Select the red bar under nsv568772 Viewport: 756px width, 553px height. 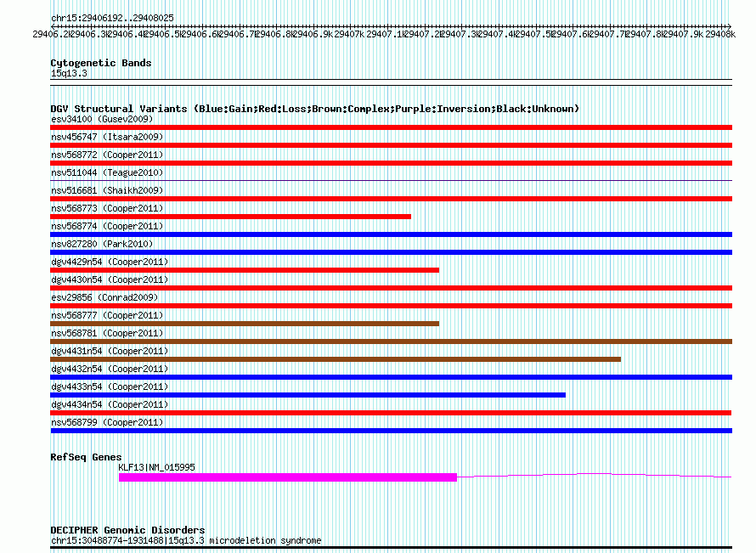coord(391,163)
